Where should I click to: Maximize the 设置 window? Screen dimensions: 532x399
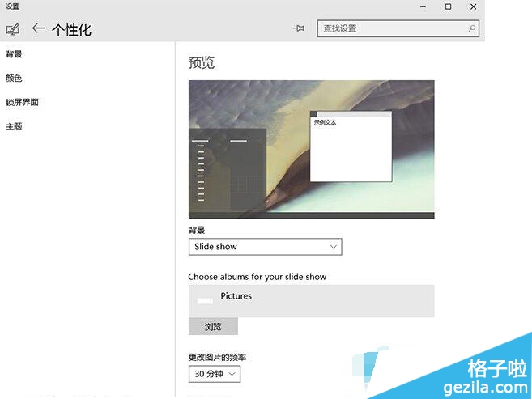point(449,6)
